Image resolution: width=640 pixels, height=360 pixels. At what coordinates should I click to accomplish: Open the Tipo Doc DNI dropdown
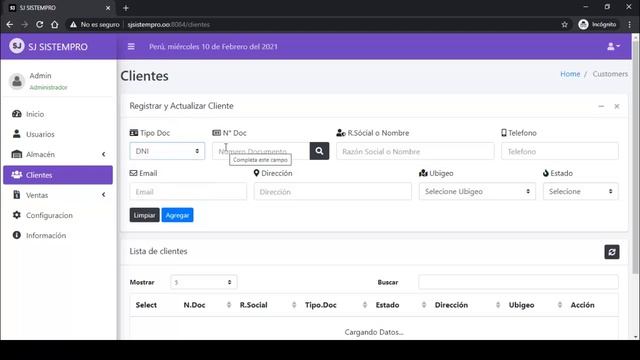[167, 151]
